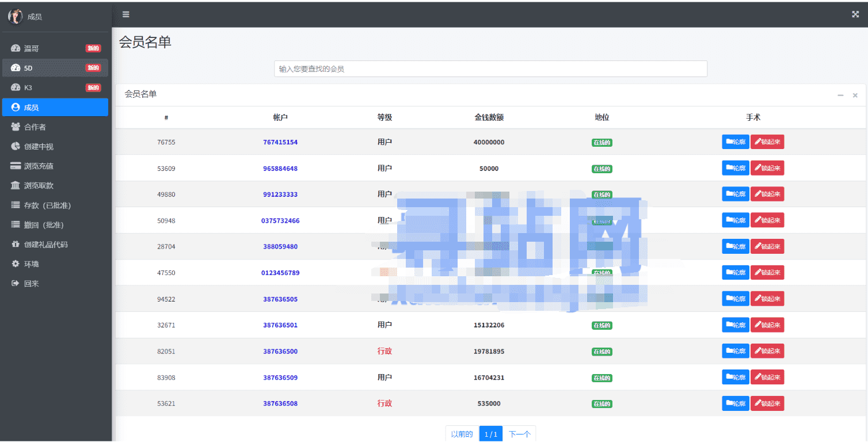Open the 浏览充值 page

(39, 166)
